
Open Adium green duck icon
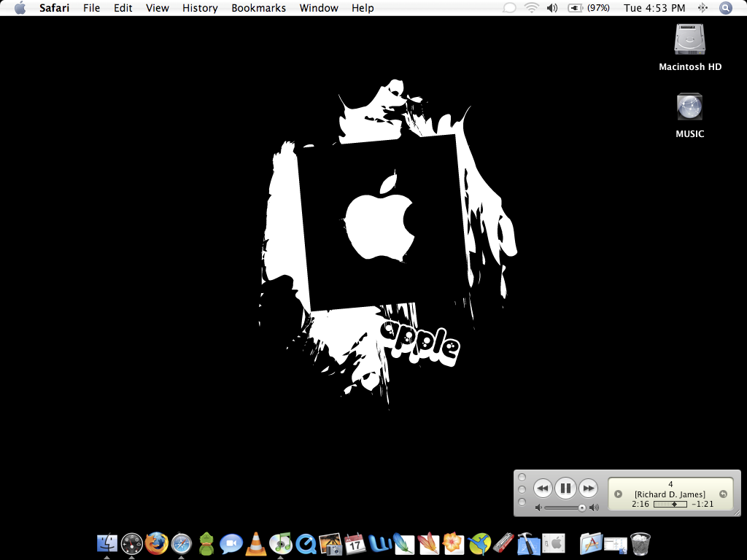click(206, 543)
